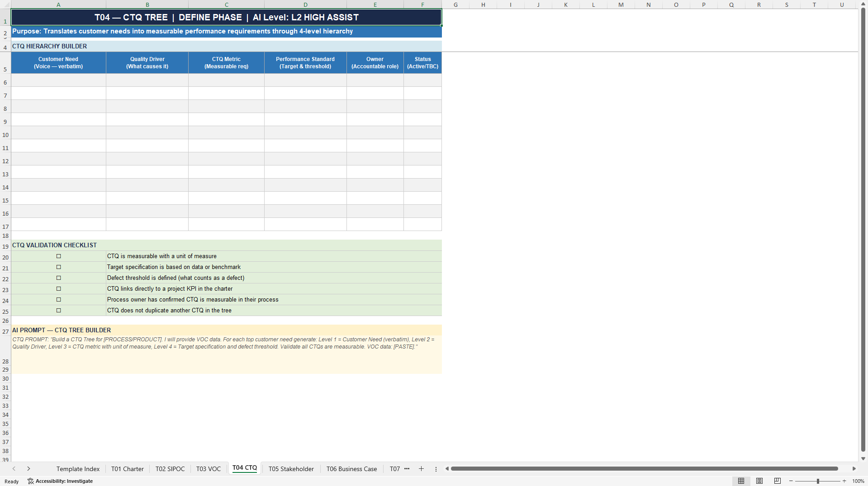Screen dimensions: 868x486
Task: Switch to Normal view in status bar
Action: point(741,481)
